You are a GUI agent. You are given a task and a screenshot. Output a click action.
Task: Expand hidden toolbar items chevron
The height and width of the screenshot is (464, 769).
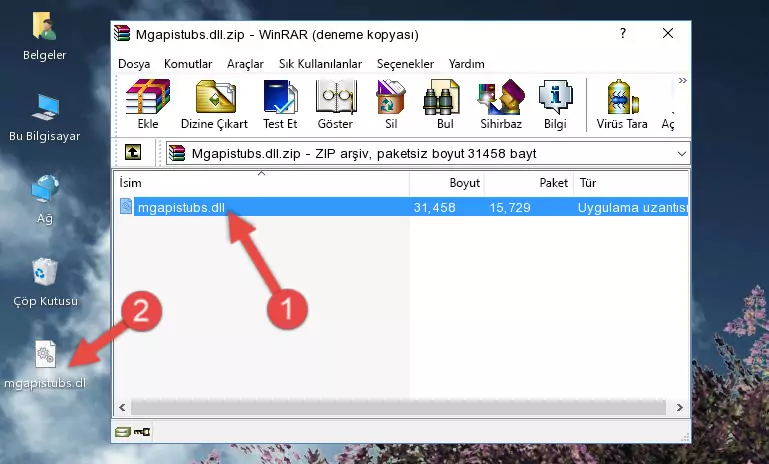click(x=682, y=80)
